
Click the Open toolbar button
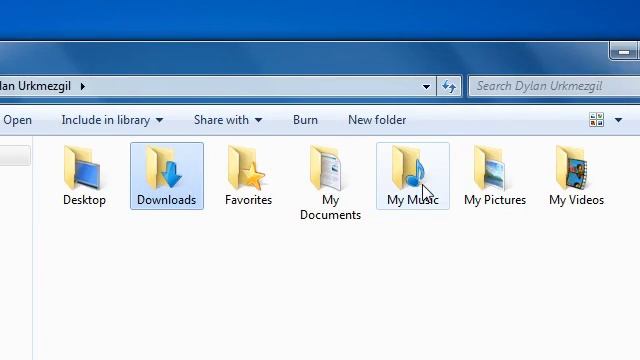(17, 120)
